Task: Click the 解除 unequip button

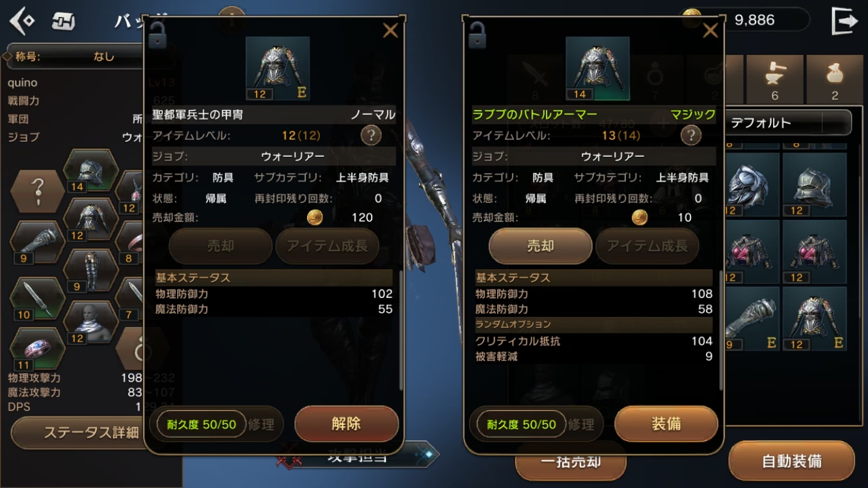Action: coord(346,424)
